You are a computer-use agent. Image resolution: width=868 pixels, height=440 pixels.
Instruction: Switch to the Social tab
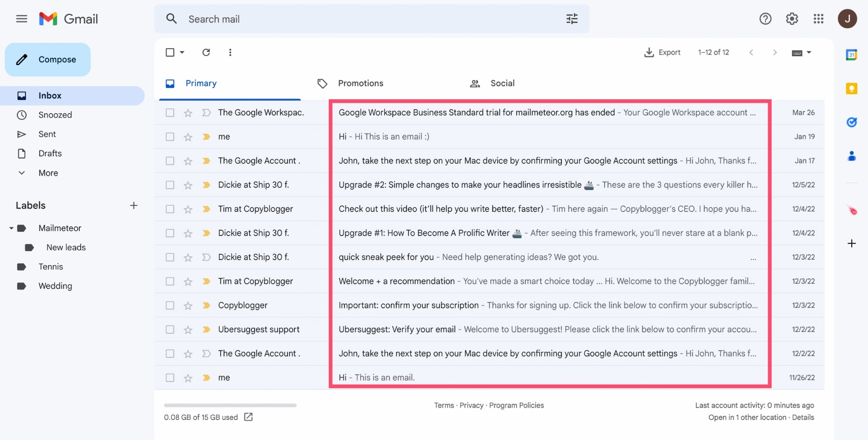492,83
